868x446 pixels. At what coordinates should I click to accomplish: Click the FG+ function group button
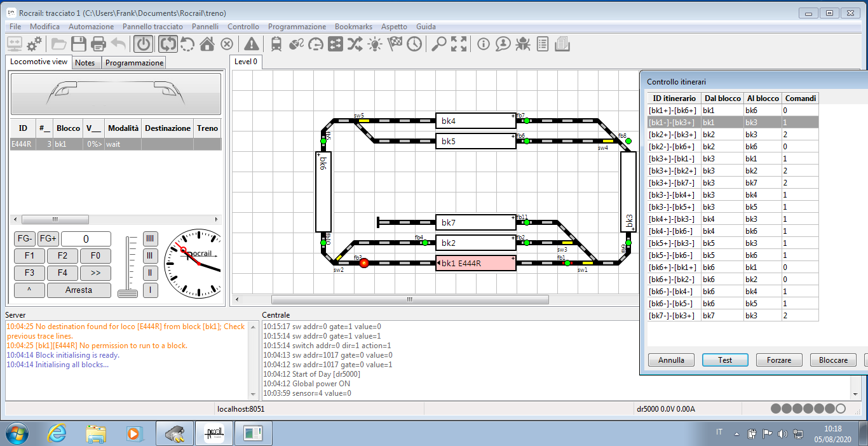coord(48,239)
